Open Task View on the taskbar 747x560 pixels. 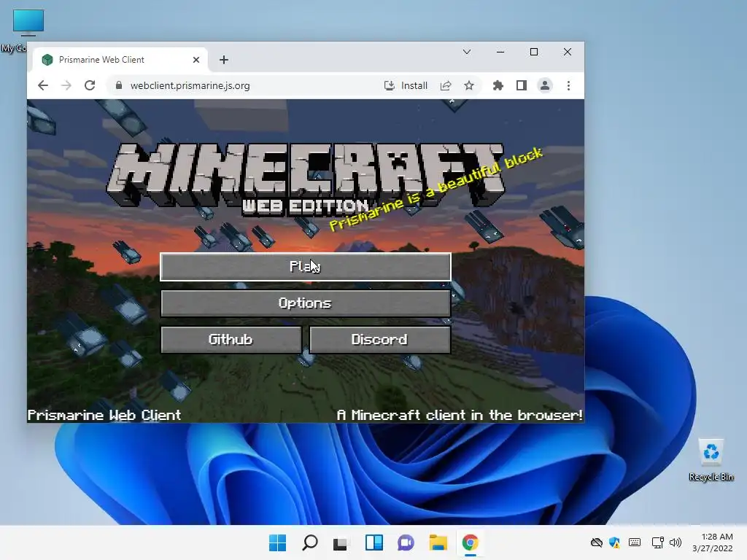pos(341,542)
